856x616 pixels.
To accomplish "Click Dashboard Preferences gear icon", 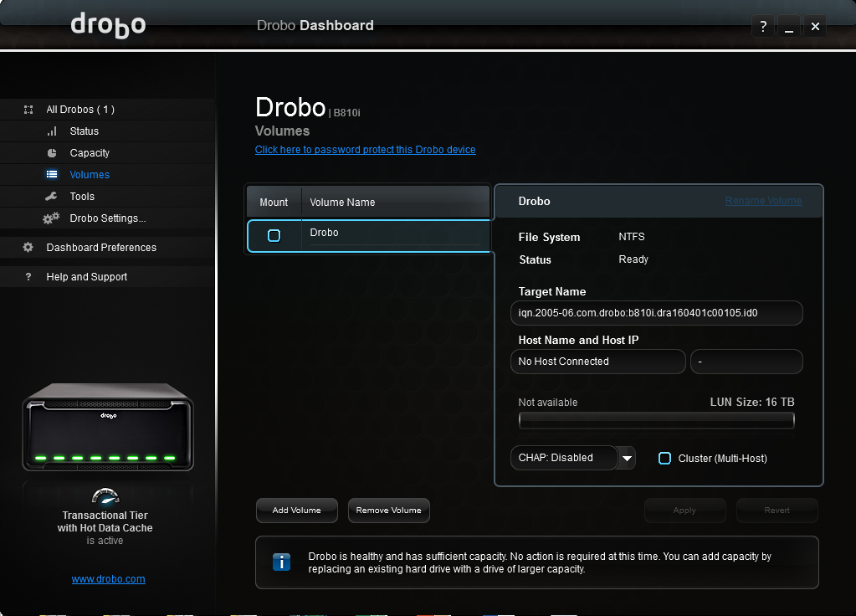I will 28,248.
